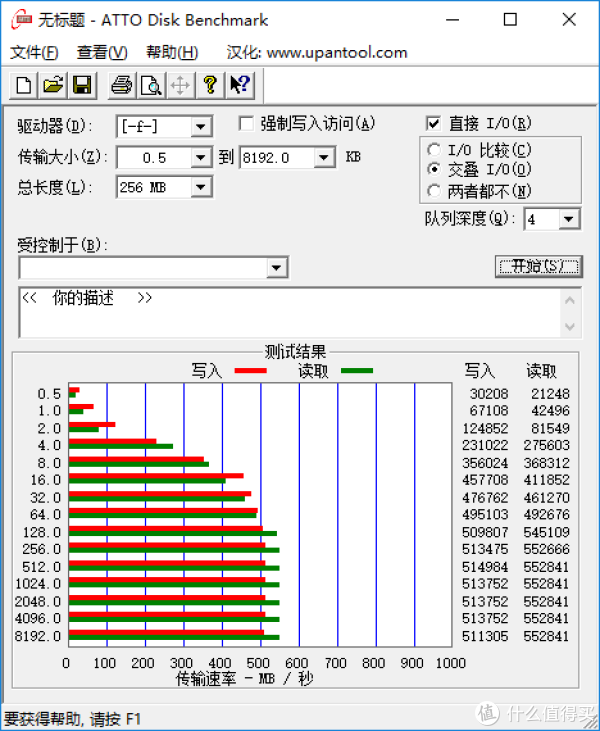This screenshot has width=600, height=731.
Task: Click the grayed move arrows toolbar icon
Action: tap(180, 85)
